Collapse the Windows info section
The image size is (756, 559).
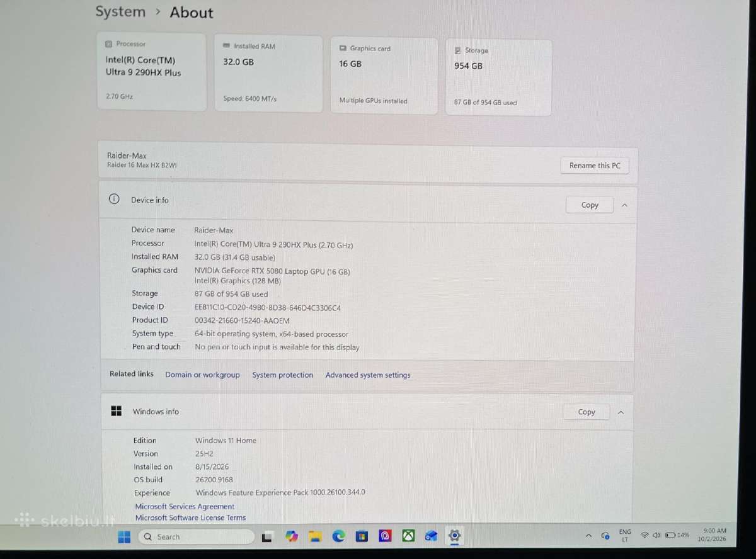tap(621, 412)
